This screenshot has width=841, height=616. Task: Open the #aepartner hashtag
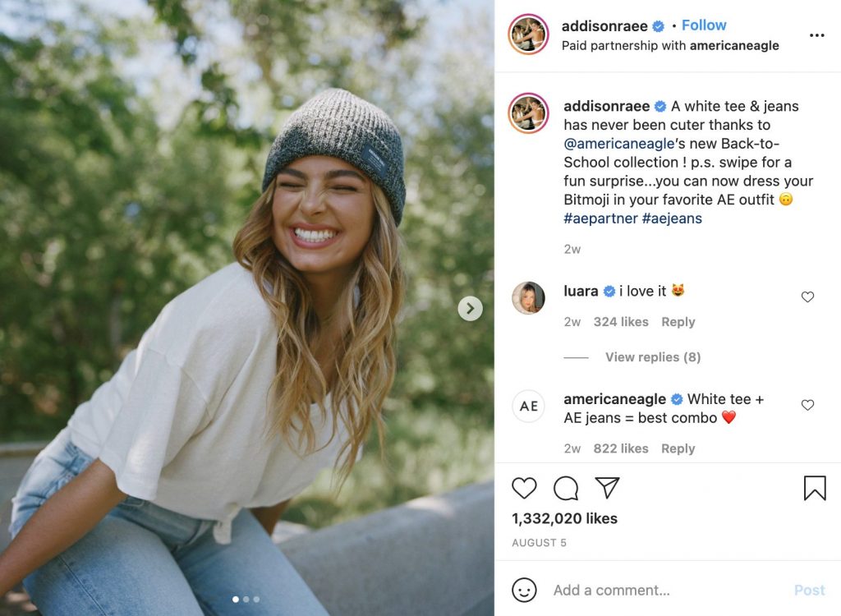(x=599, y=218)
